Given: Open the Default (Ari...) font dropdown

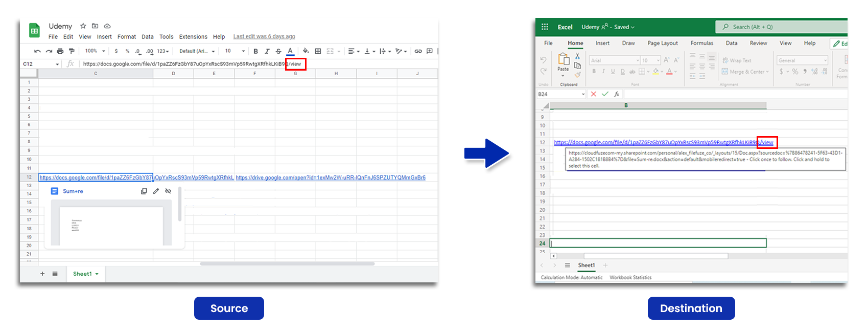Looking at the screenshot, I should click(197, 51).
